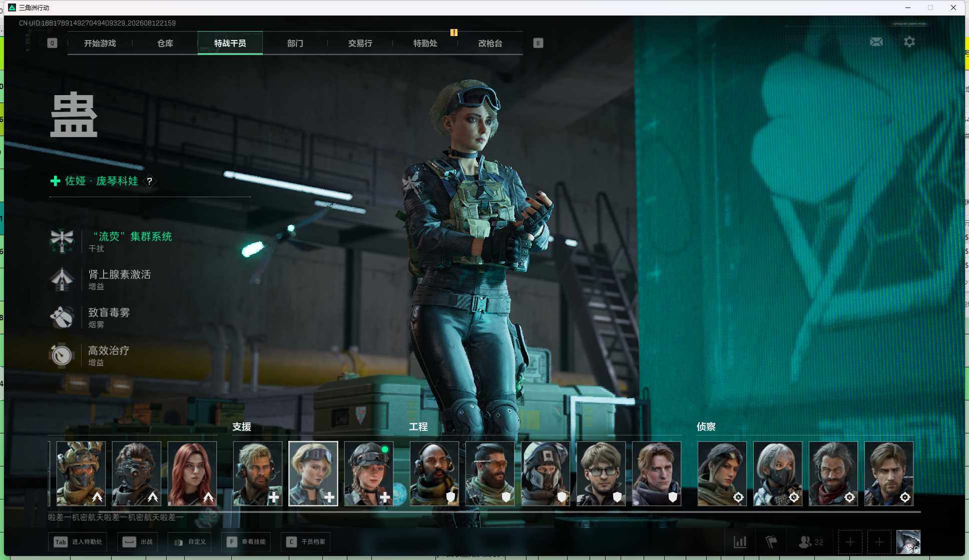Select the last recon operator with stubble
Screen dimensions: 969x560
[889, 473]
